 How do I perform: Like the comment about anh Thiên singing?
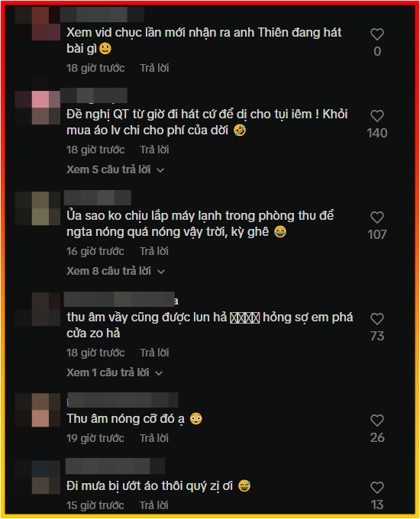[x=377, y=34]
